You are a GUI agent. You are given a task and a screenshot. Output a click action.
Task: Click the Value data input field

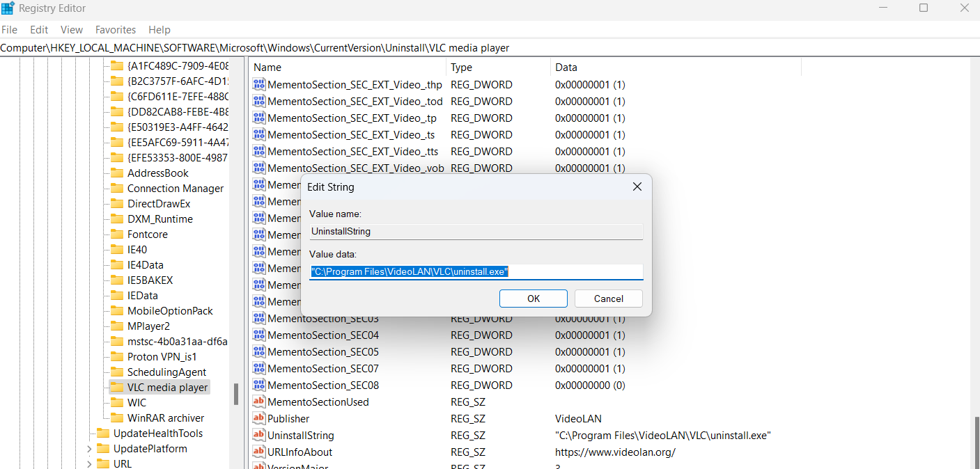pos(476,271)
